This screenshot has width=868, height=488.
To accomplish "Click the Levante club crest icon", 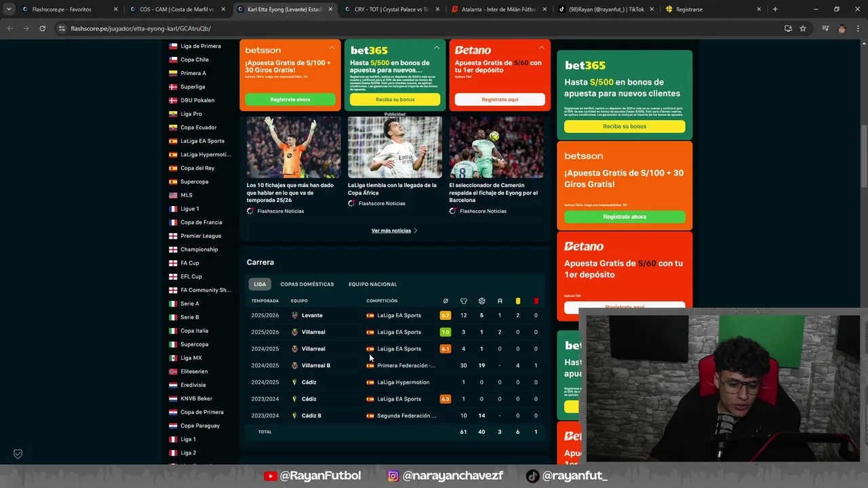I will pyautogui.click(x=294, y=315).
